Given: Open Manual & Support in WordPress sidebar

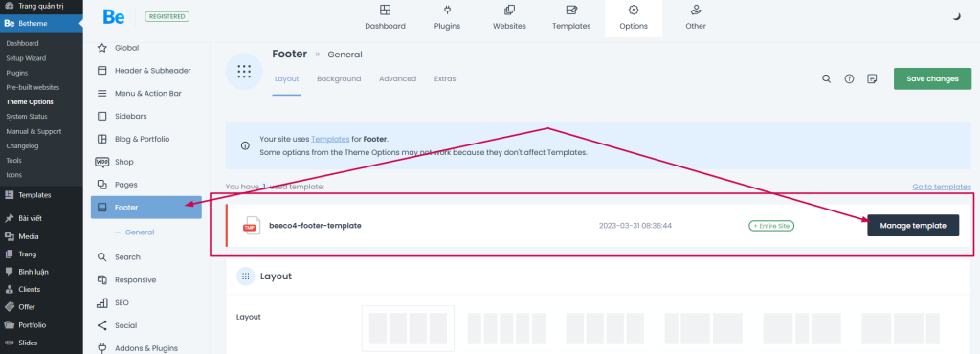Looking at the screenshot, I should (x=33, y=131).
